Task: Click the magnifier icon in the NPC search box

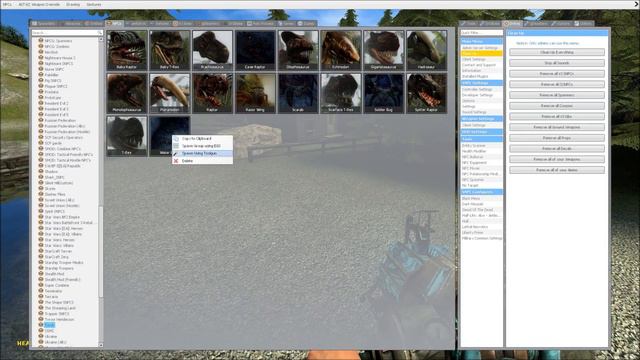Action: pyautogui.click(x=99, y=32)
